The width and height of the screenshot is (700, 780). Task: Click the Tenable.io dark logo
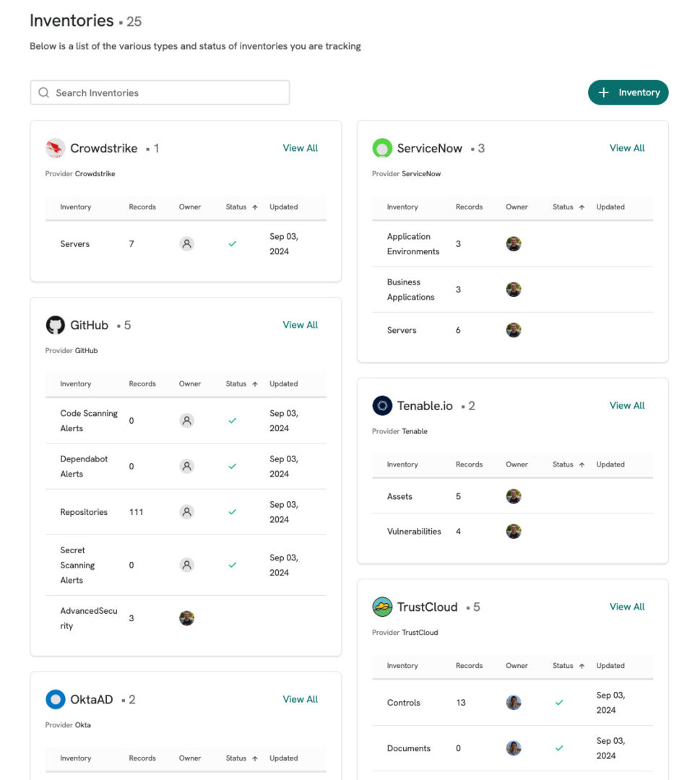(382, 406)
